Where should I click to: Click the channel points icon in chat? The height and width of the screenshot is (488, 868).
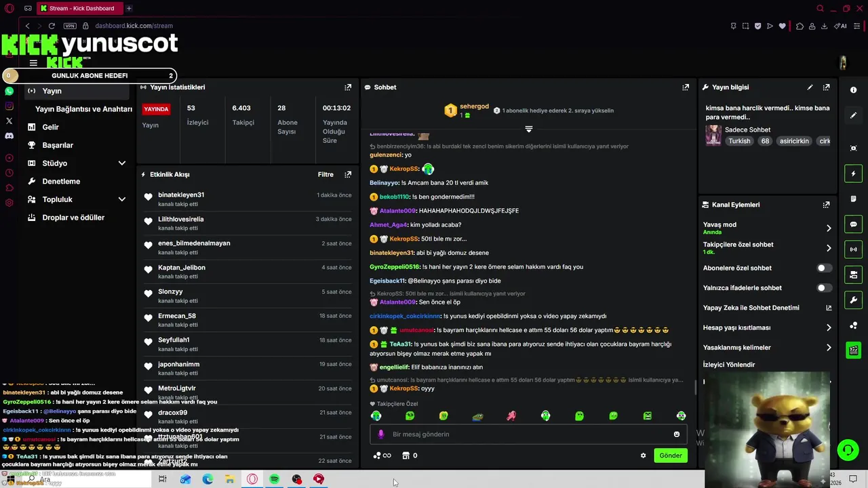point(377,455)
